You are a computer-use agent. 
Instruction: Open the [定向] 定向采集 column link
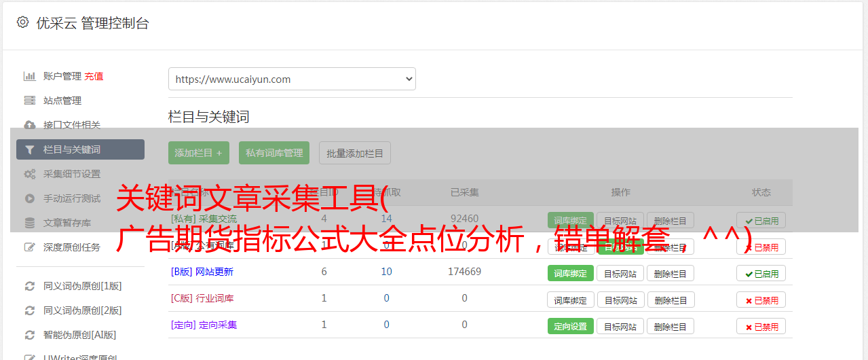pos(204,325)
